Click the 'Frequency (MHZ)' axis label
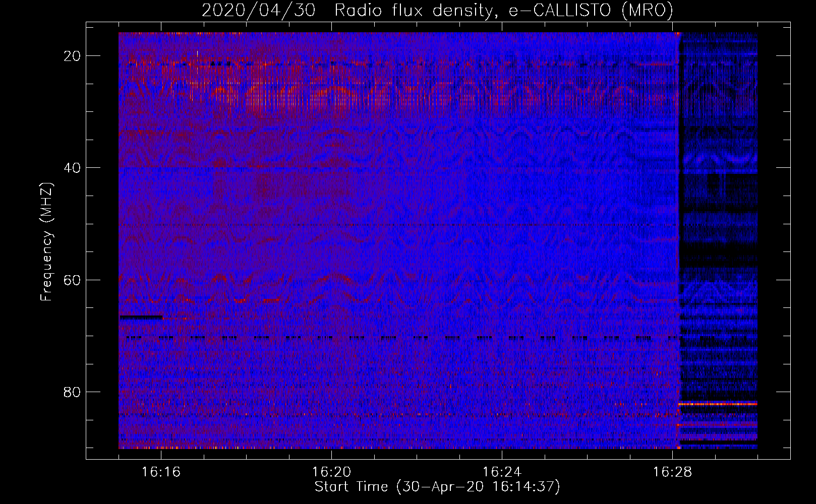This screenshot has height=504, width=816. coord(46,242)
